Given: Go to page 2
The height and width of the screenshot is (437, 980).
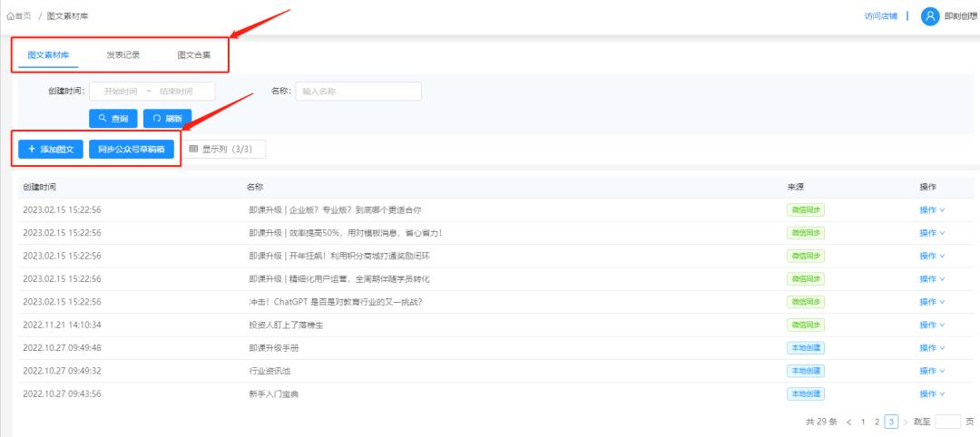Looking at the screenshot, I should (x=877, y=422).
